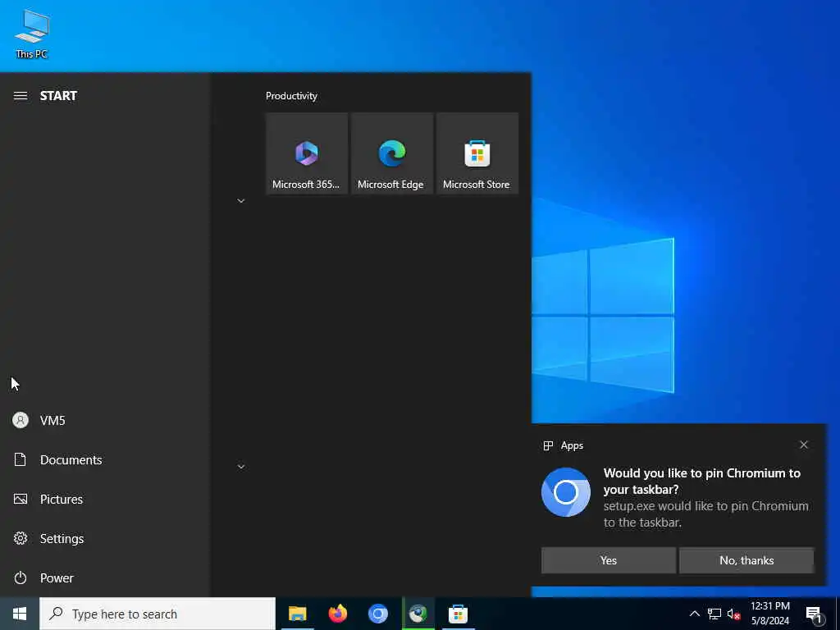Click the Productivity group header

pyautogui.click(x=291, y=96)
